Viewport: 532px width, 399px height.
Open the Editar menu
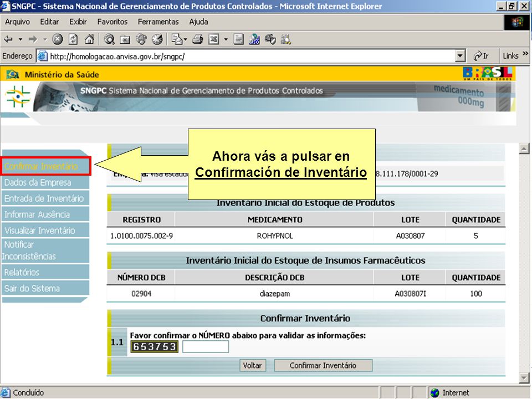(49, 22)
